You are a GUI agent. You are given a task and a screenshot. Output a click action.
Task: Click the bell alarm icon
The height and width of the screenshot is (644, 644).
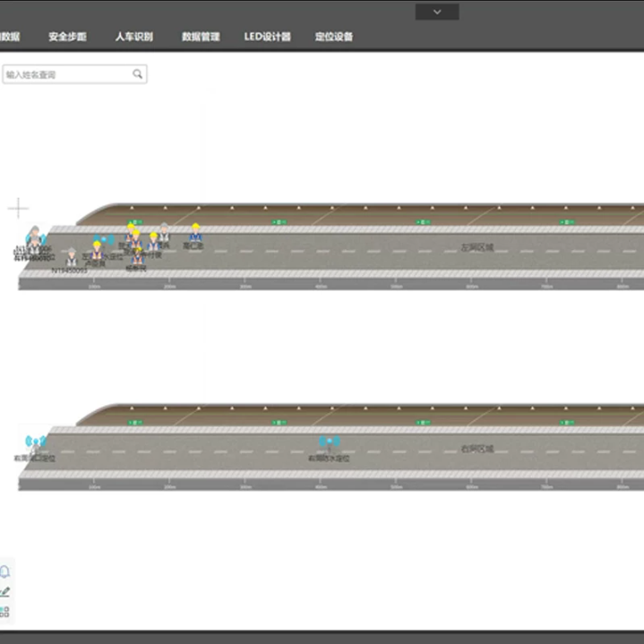5,571
